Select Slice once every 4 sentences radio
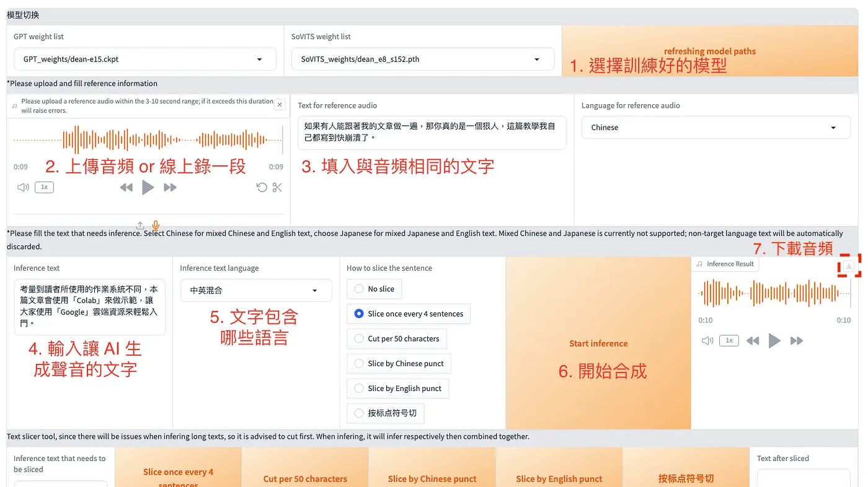 409,314
